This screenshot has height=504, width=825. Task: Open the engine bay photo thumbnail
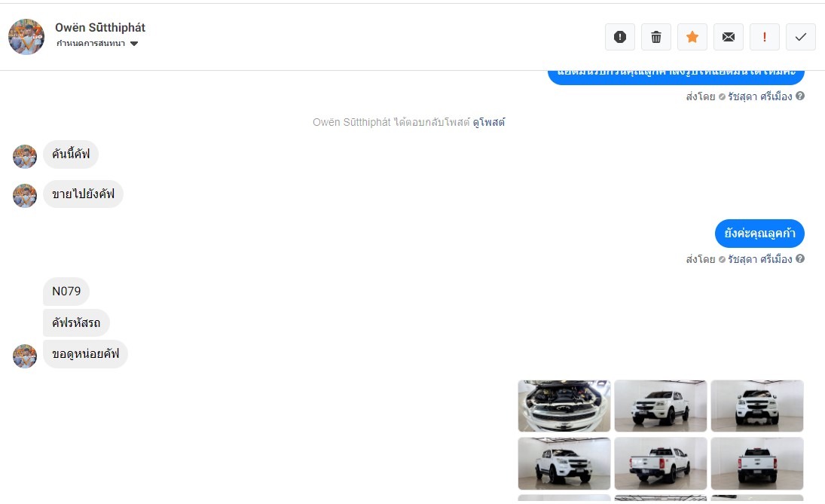(x=564, y=405)
